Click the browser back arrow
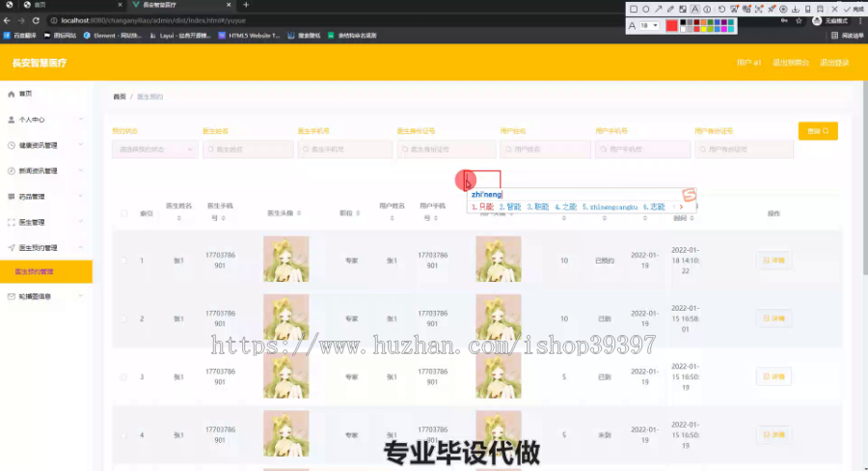 pyautogui.click(x=7, y=20)
